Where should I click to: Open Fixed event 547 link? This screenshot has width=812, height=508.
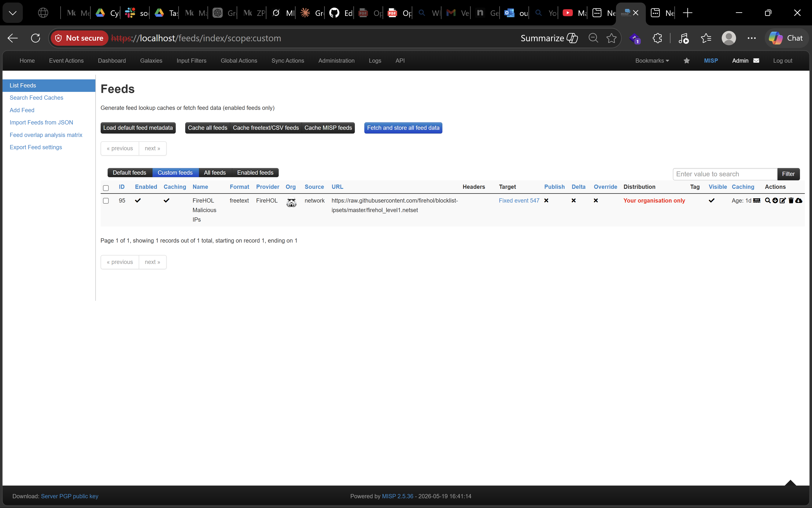coord(519,200)
